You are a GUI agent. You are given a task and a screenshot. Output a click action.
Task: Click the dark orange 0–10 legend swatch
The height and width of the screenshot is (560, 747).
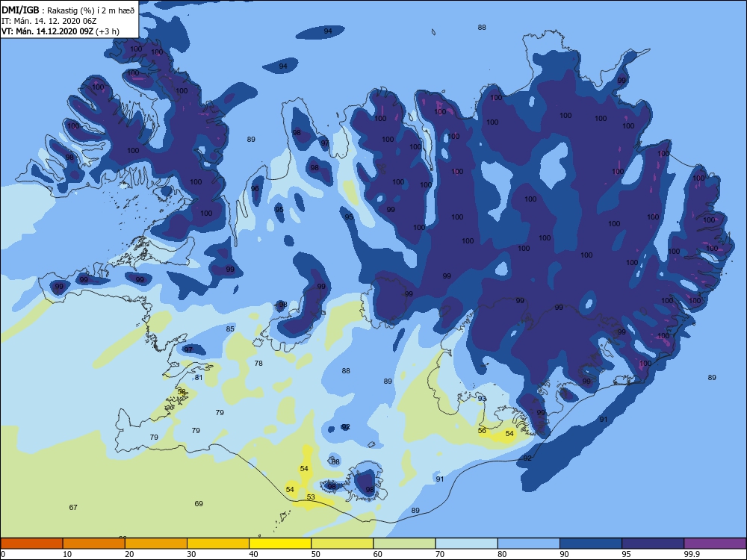click(x=31, y=544)
